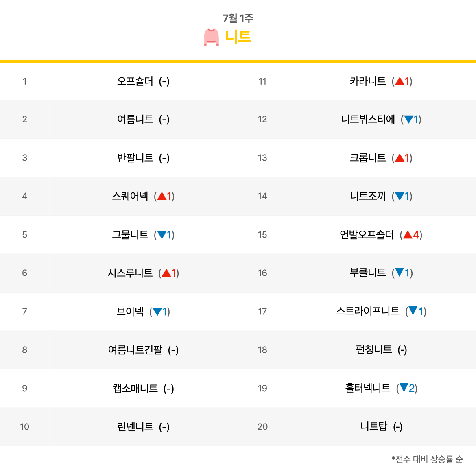Open the keyword 린넨니트 at rank 10
Screen dimensions: 476x476
coord(135,427)
